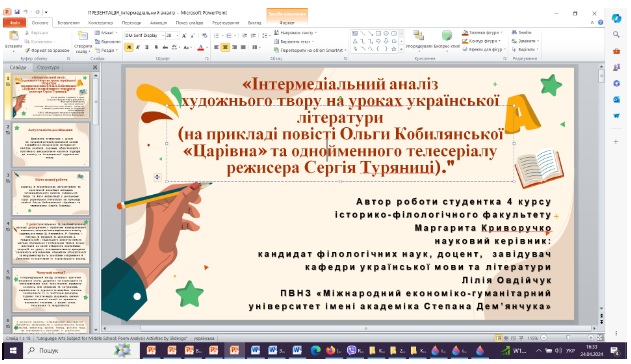The height and width of the screenshot is (364, 631).
Task: Click the Increase Indent icon
Action: (254, 35)
